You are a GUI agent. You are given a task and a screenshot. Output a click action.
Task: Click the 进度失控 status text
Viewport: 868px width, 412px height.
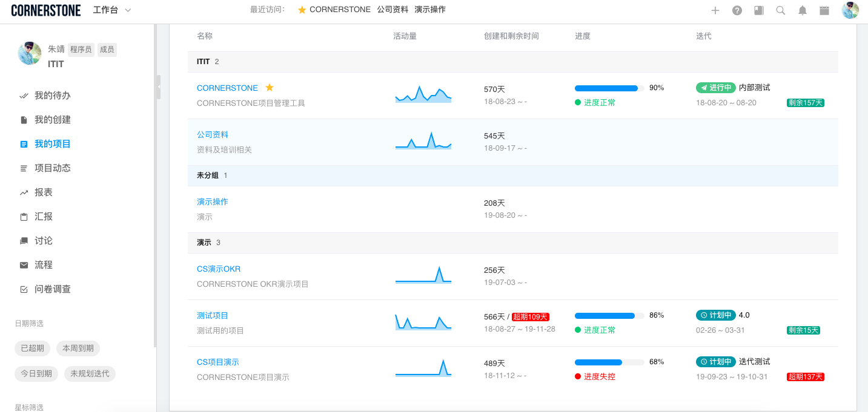point(600,377)
